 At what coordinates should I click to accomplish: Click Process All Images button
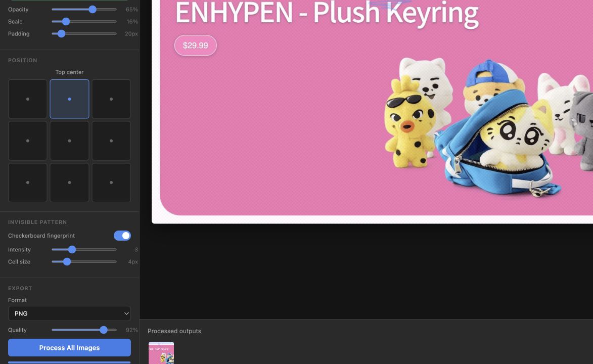(69, 347)
